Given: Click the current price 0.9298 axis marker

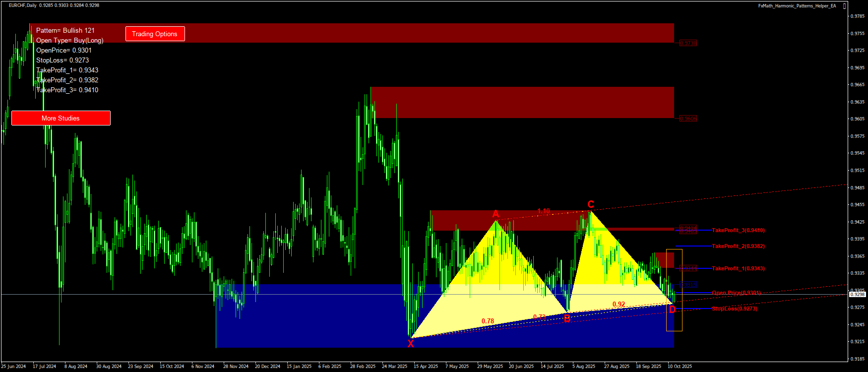Looking at the screenshot, I should pos(857,295).
